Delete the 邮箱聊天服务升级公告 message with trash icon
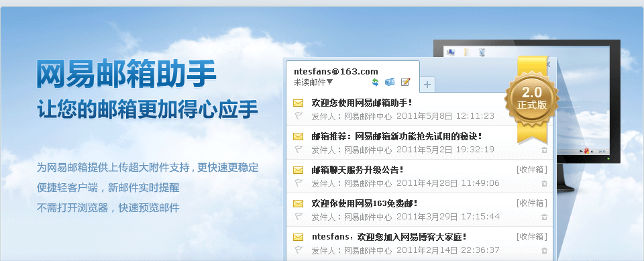The width and height of the screenshot is (644, 261). [x=544, y=184]
